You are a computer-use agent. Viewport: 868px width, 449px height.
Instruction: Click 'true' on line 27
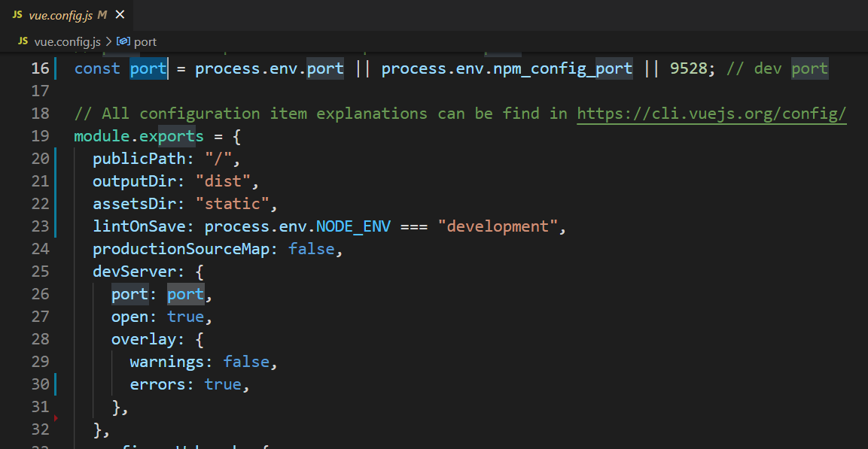coord(186,317)
